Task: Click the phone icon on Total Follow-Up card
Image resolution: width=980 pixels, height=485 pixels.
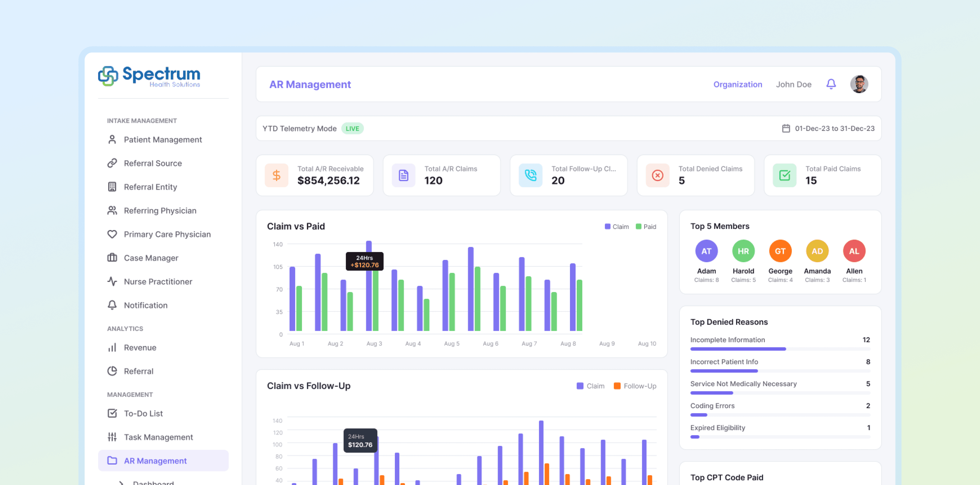Action: pos(531,175)
